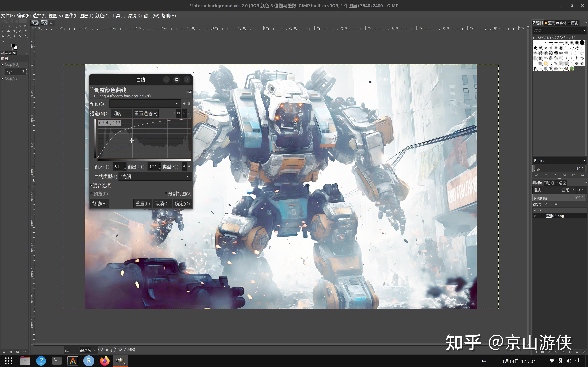This screenshot has width=588, height=367.
Task: Switch to the 路径 paths tab
Action: pos(561,183)
